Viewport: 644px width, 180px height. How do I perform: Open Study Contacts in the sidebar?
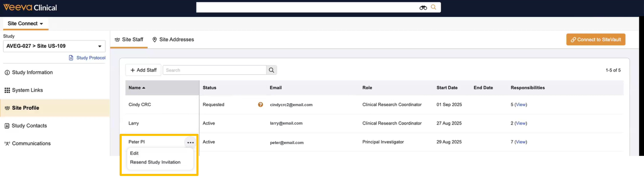coord(29,126)
